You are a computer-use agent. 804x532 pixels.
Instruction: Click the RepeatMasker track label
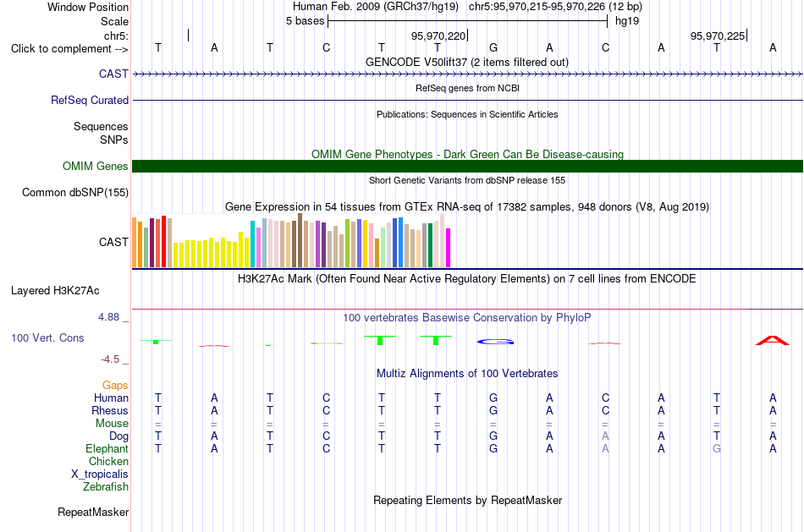93,512
